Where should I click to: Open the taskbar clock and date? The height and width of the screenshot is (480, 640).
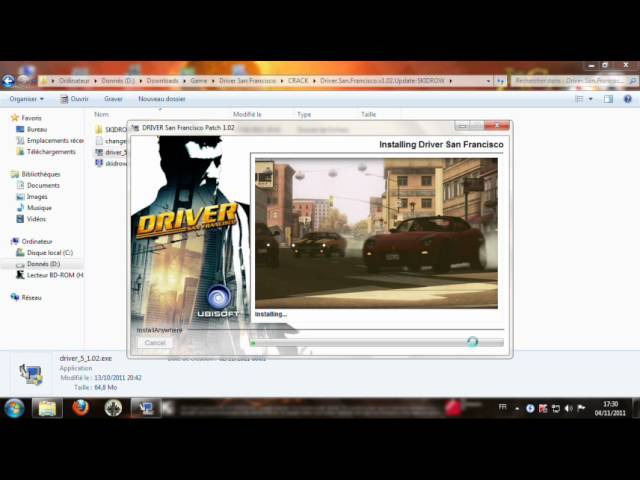click(610, 408)
